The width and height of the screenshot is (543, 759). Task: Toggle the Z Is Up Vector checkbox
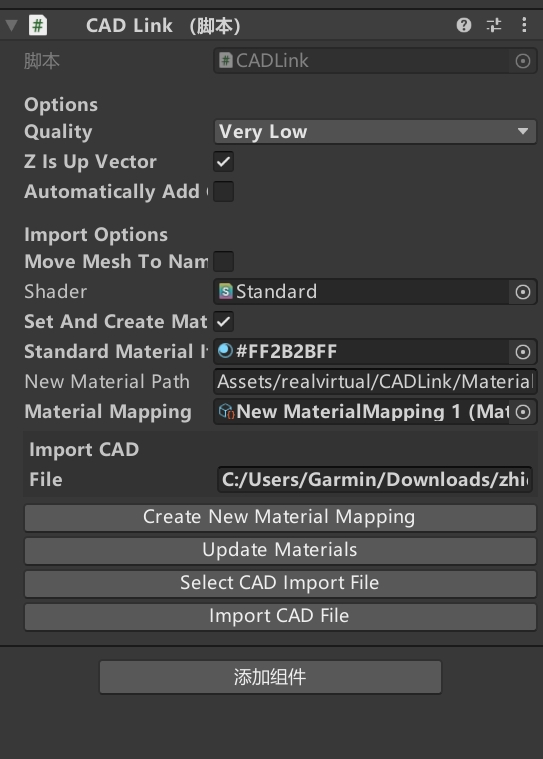click(224, 162)
